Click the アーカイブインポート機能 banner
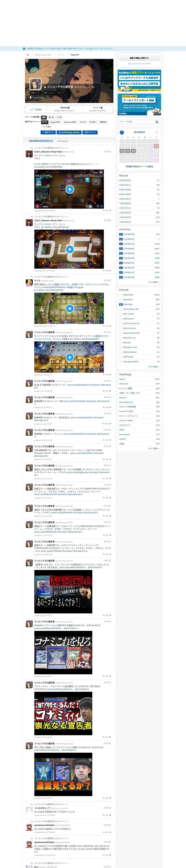Screen dimensions: 186x868 139,104
